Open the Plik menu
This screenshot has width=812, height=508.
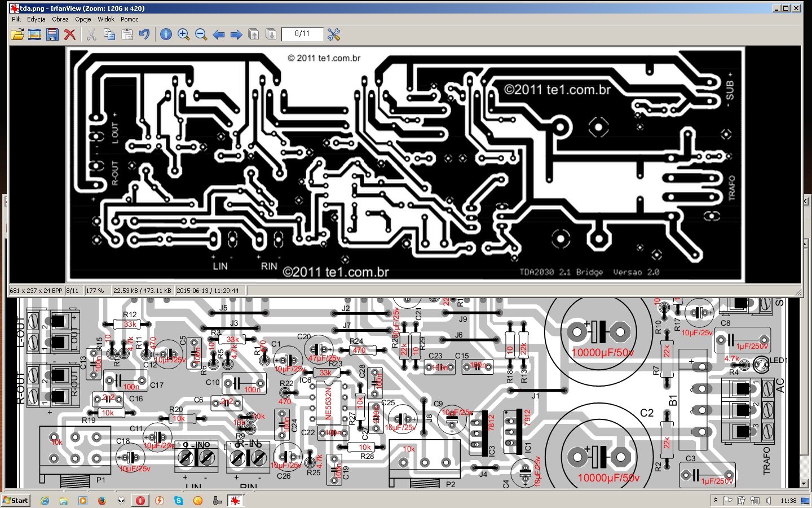coord(16,19)
